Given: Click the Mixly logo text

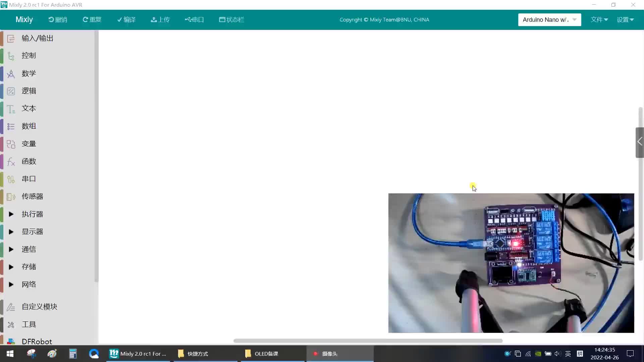Looking at the screenshot, I should point(24,20).
